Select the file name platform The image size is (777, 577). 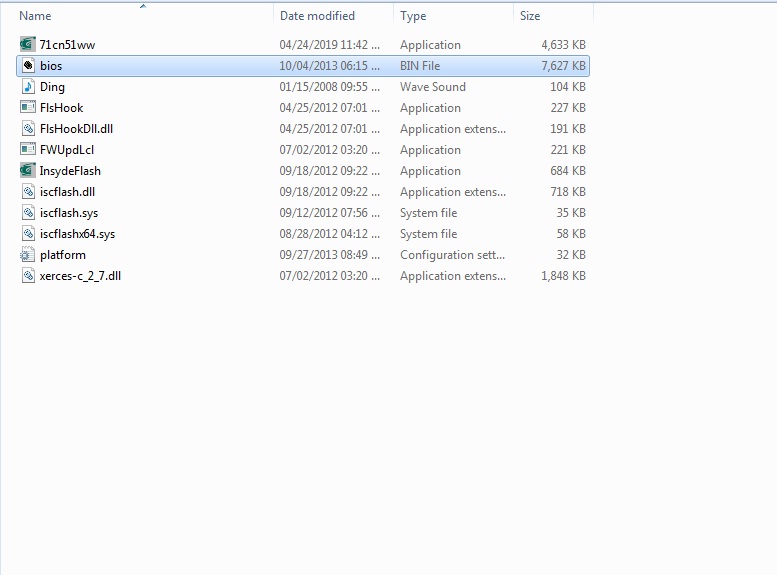point(63,255)
